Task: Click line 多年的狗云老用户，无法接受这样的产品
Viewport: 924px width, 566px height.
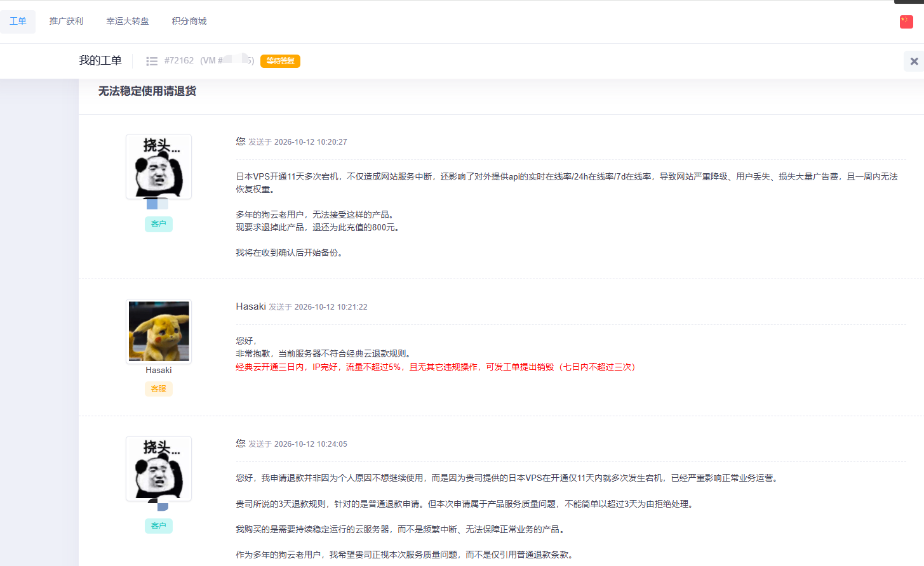Action: coord(316,214)
